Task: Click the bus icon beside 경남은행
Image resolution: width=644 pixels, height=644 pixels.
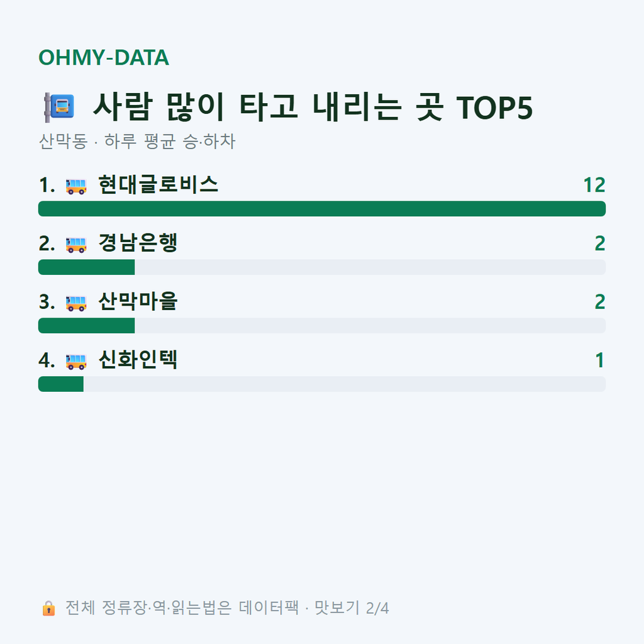Action: pyautogui.click(x=76, y=244)
